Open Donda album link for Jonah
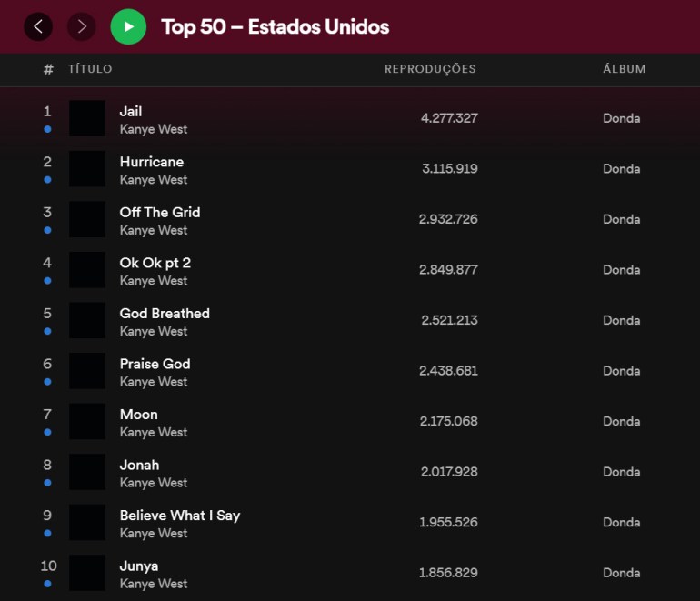The height and width of the screenshot is (601, 700). tap(621, 472)
